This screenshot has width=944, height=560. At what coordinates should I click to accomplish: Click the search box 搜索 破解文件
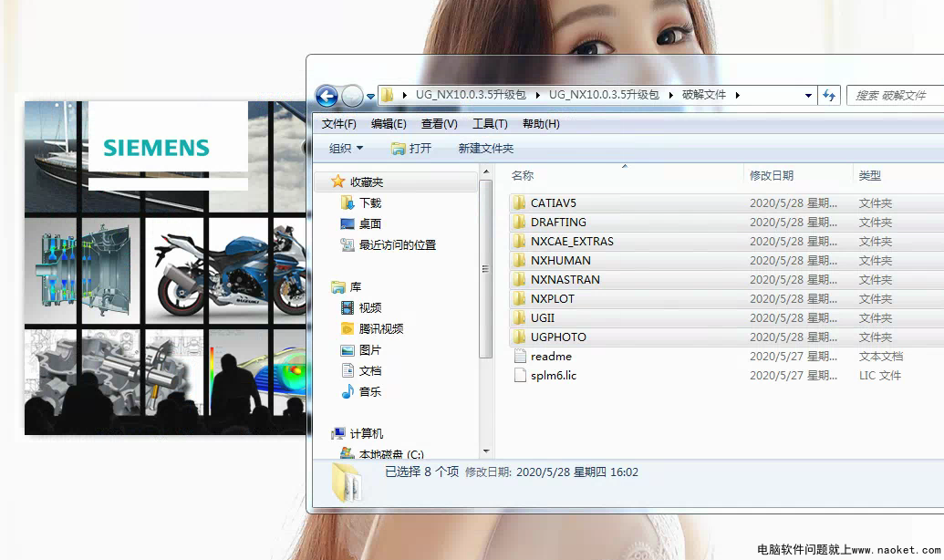[896, 95]
